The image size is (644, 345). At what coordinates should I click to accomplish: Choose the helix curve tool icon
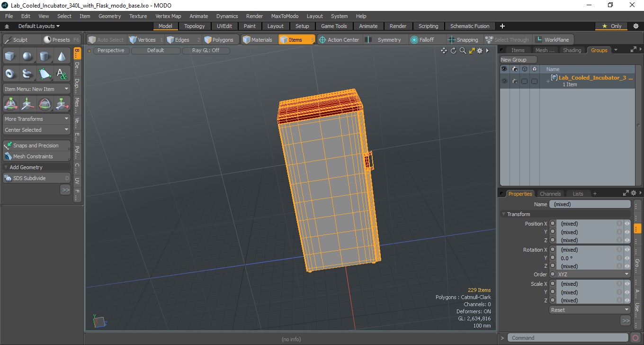[27, 74]
